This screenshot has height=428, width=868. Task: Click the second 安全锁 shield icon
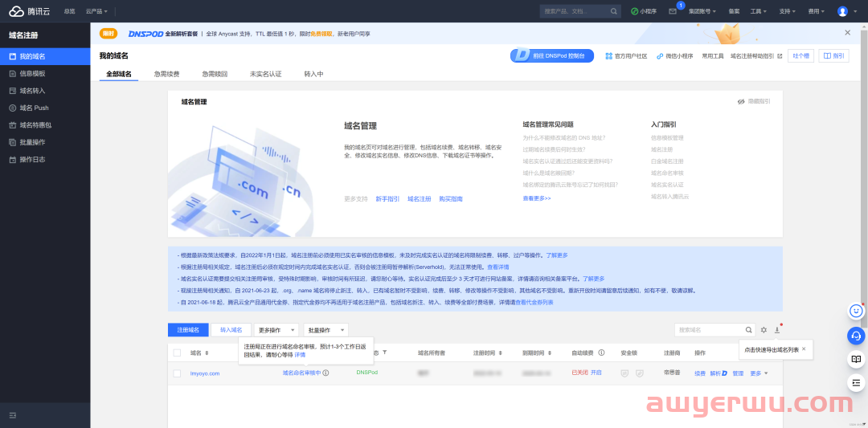tap(639, 373)
